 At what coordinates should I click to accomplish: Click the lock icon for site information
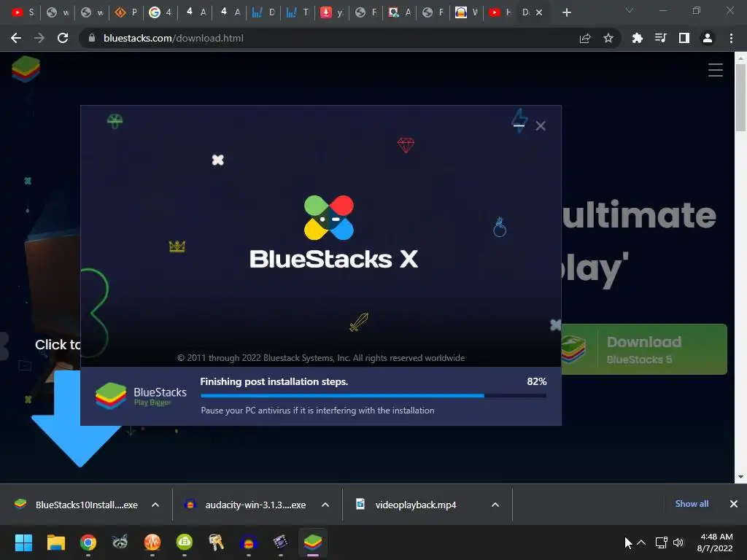pyautogui.click(x=92, y=38)
